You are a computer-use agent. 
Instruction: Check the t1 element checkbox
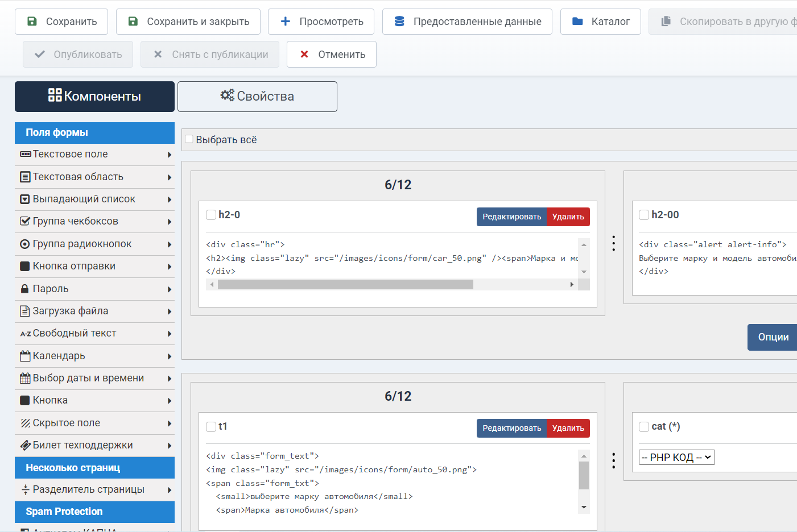tap(211, 426)
